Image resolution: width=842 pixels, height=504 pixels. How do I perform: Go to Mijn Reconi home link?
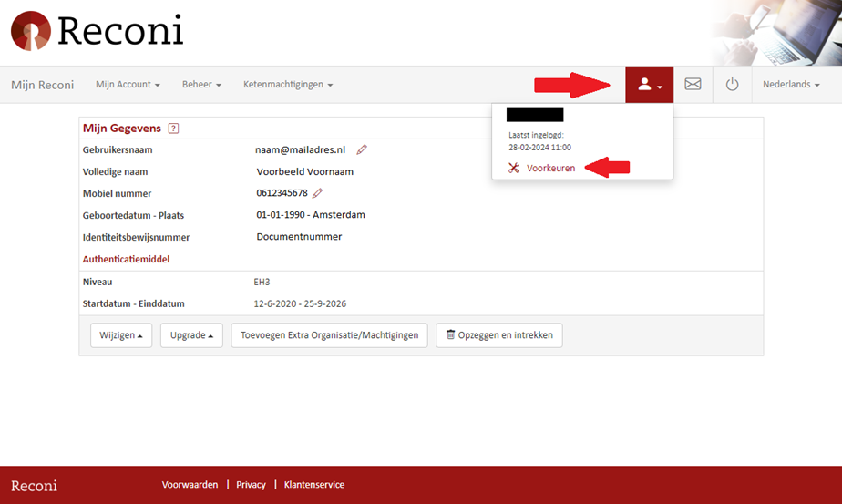(42, 85)
